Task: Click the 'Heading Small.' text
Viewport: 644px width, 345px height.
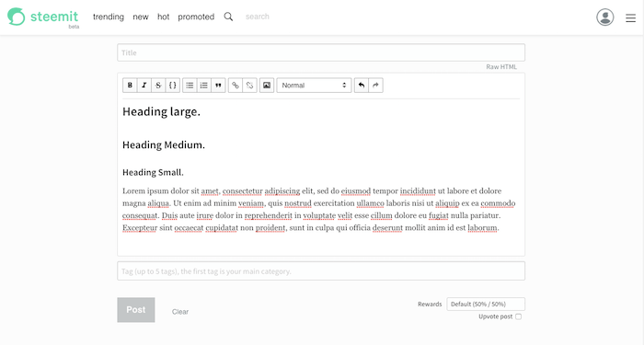Action: coord(153,173)
